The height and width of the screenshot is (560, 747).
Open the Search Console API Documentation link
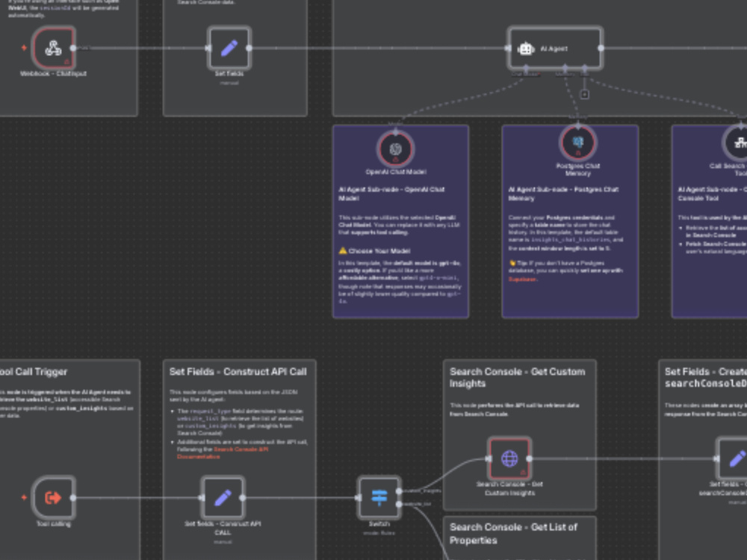[x=223, y=453]
